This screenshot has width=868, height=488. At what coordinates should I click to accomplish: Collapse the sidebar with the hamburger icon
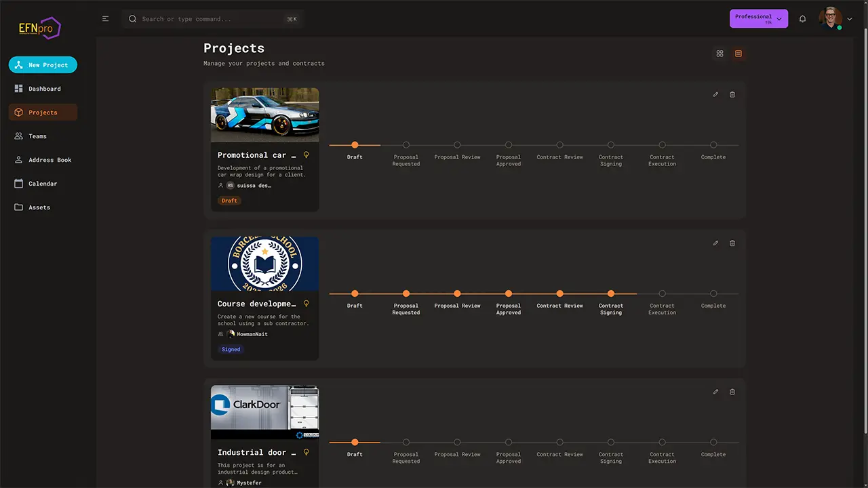[105, 19]
